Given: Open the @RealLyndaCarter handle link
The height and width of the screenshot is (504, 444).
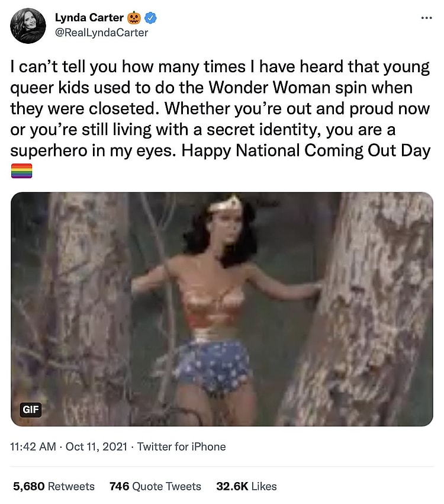Looking at the screenshot, I should (x=101, y=33).
